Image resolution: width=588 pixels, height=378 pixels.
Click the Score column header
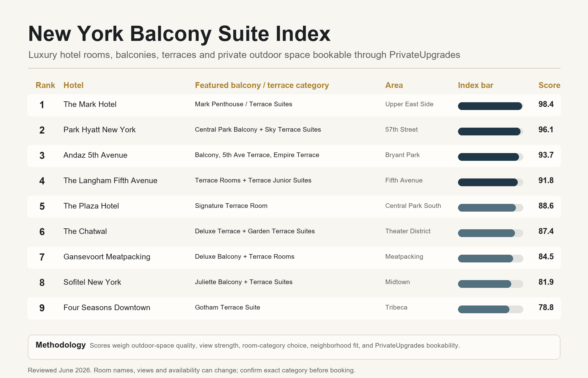(x=549, y=85)
